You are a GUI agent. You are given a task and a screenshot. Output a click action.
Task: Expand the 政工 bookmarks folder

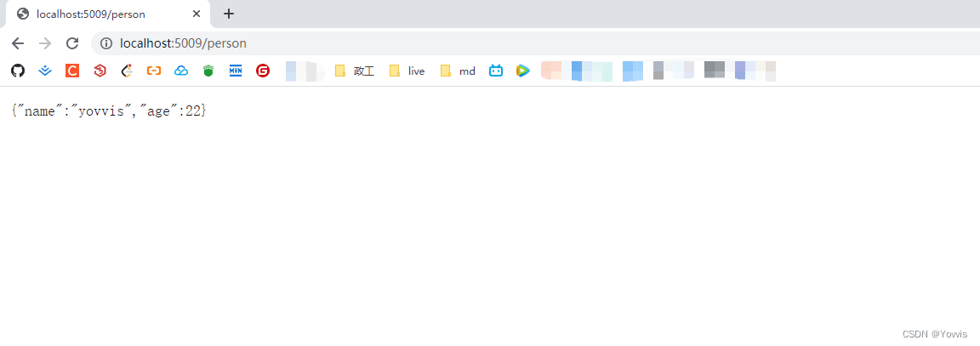point(354,71)
